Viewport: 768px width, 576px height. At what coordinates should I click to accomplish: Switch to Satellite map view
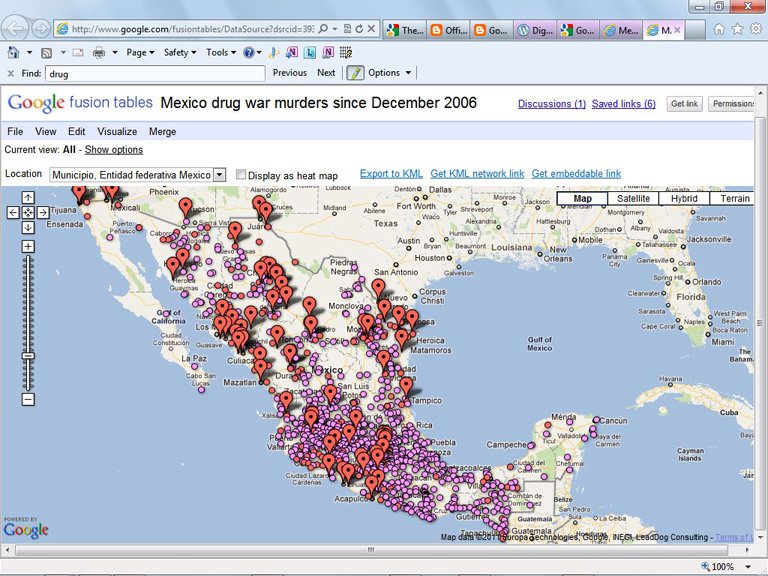(x=633, y=198)
